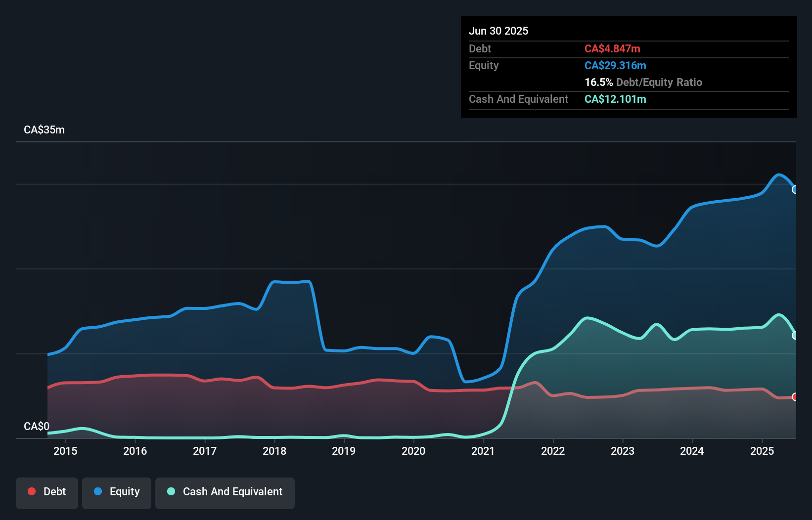Click the 2018 year tick label
This screenshot has width=812, height=520.
point(274,451)
